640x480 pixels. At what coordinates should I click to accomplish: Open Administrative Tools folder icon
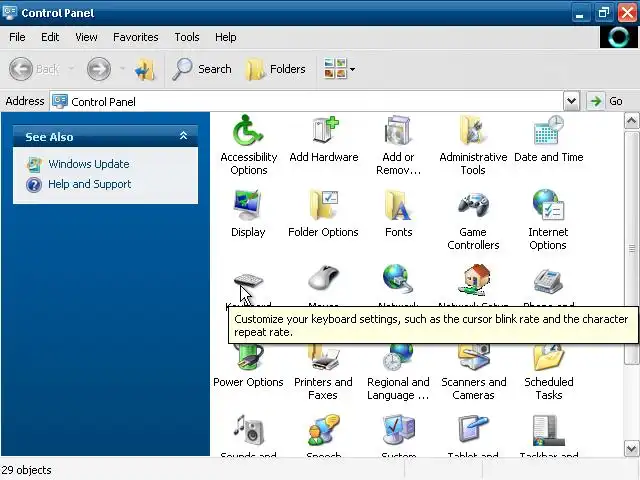[473, 131]
